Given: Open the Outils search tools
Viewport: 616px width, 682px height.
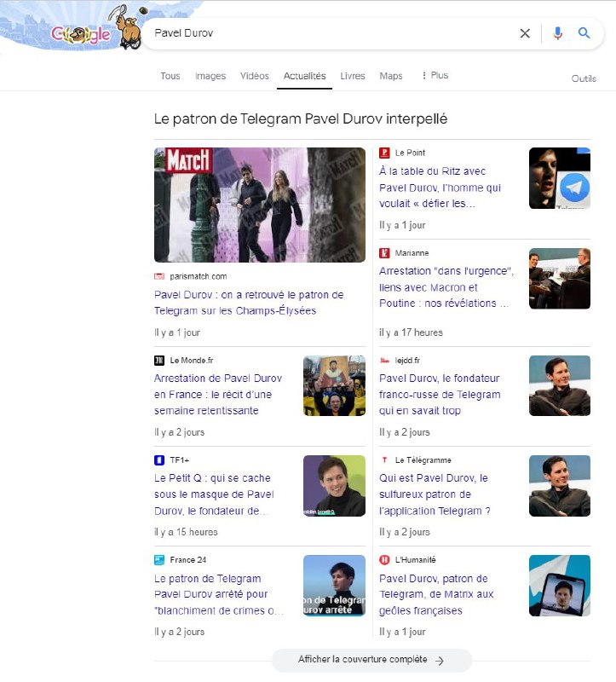Looking at the screenshot, I should click(x=584, y=78).
